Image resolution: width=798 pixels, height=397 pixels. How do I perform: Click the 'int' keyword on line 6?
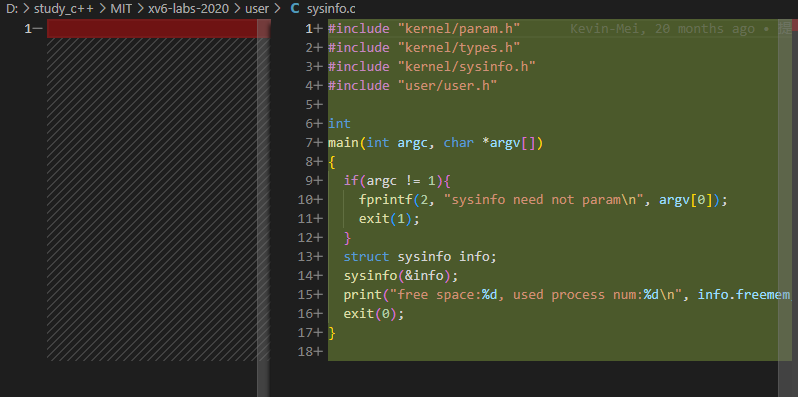339,124
